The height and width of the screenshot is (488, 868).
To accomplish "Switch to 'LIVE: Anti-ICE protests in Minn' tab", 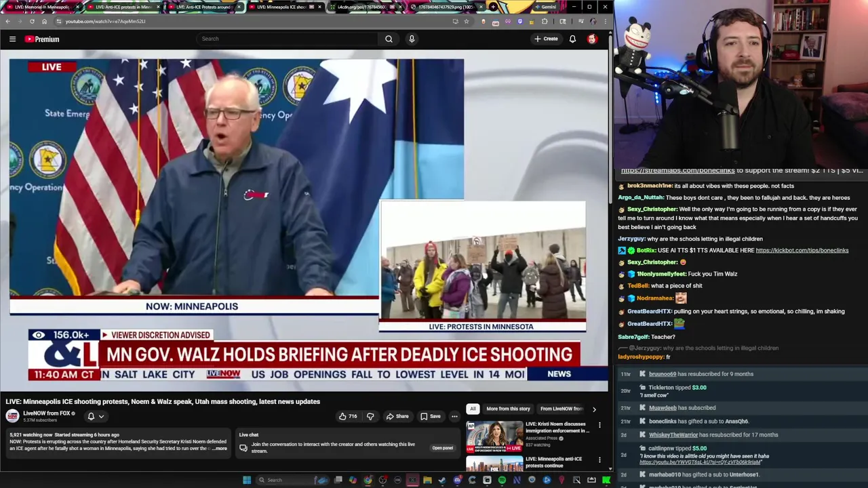I will click(x=123, y=7).
